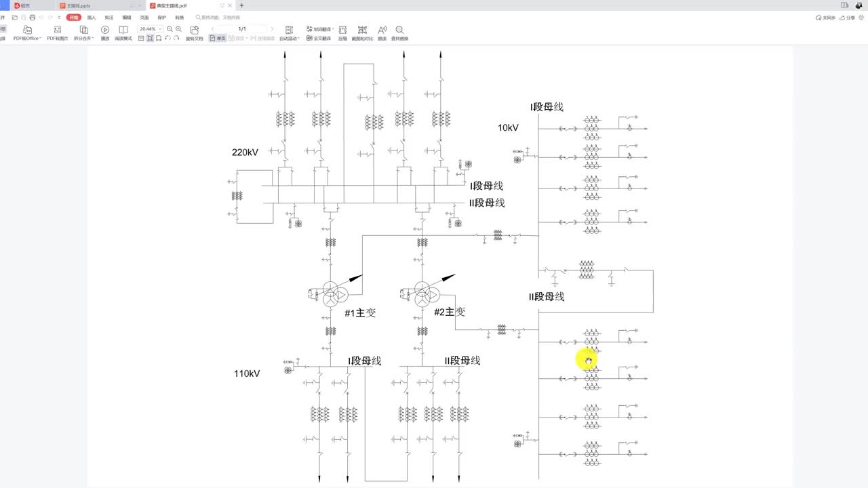Click the actual size view icon
The height and width of the screenshot is (488, 868).
[141, 39]
